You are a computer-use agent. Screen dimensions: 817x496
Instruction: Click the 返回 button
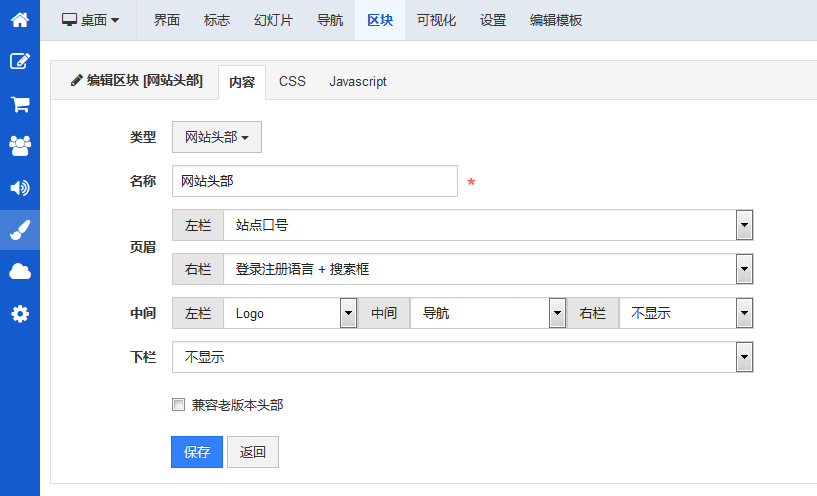click(253, 452)
